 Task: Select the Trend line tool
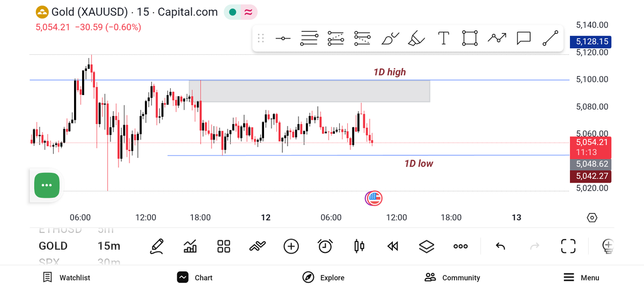550,38
